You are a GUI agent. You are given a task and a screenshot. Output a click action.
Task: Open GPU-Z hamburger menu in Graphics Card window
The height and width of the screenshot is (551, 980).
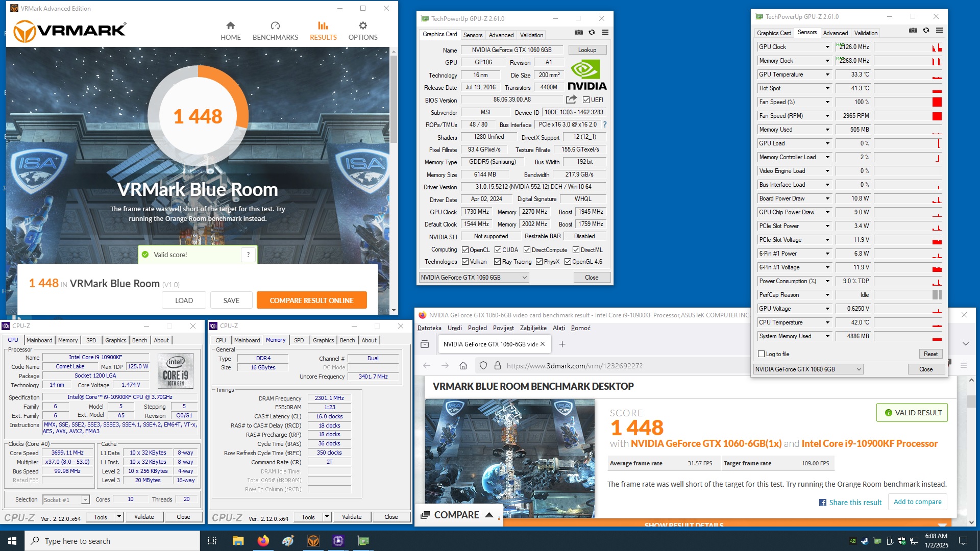click(605, 32)
